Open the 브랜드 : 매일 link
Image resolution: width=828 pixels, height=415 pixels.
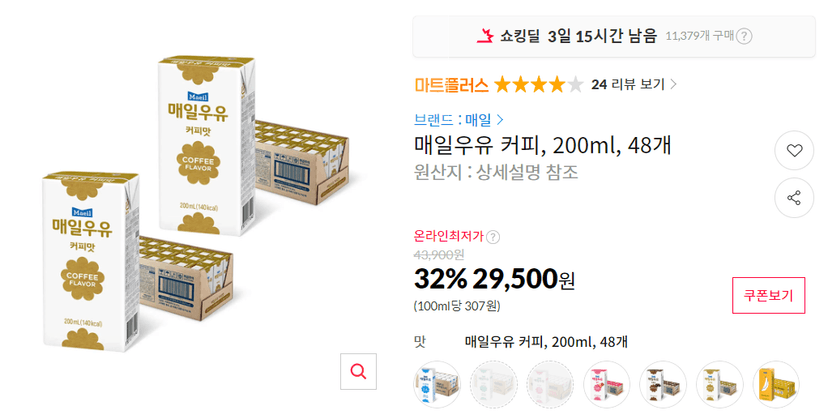coord(458,120)
